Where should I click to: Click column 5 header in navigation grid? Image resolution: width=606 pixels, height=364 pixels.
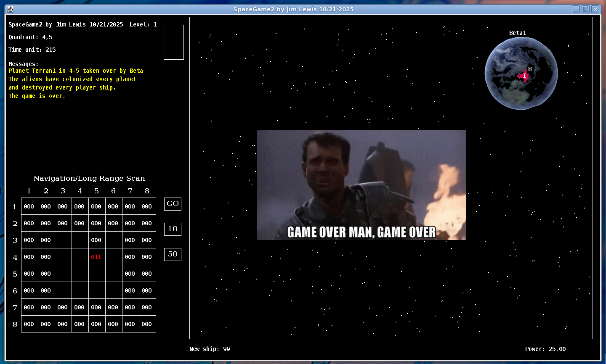(96, 191)
